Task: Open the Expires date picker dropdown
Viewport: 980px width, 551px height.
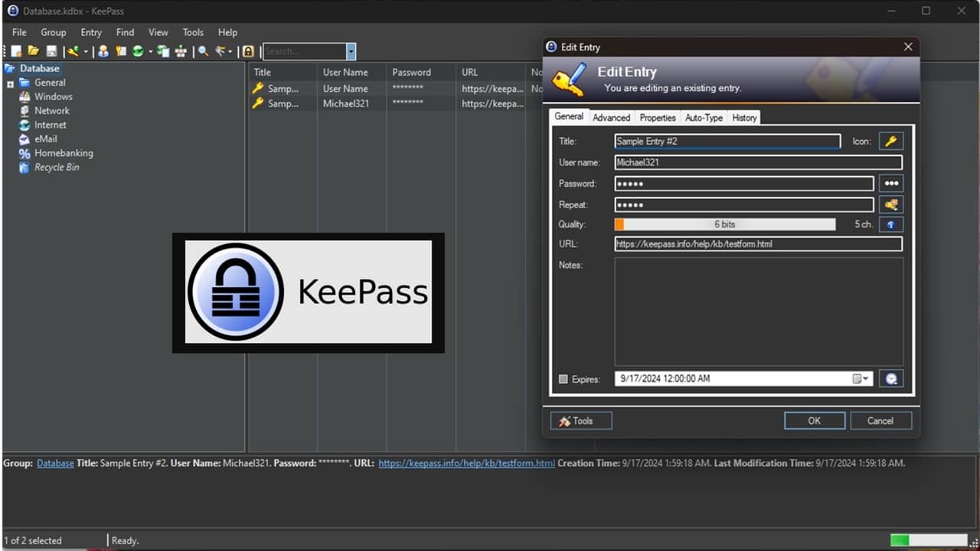Action: coord(866,378)
